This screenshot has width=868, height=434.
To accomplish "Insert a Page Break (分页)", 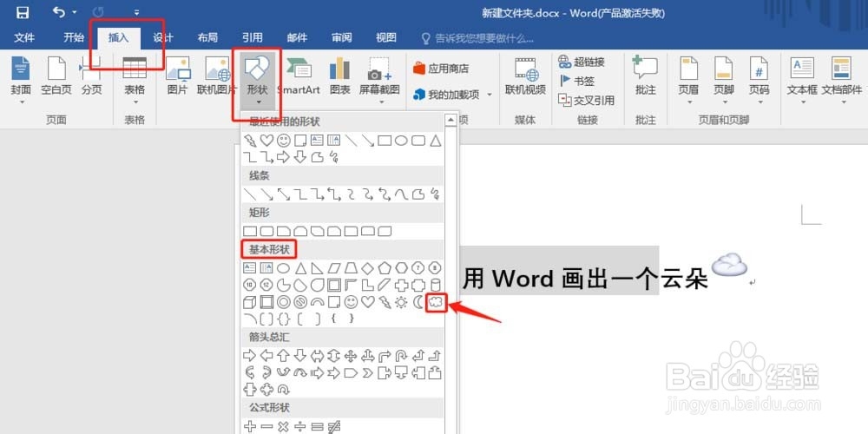I will click(91, 76).
